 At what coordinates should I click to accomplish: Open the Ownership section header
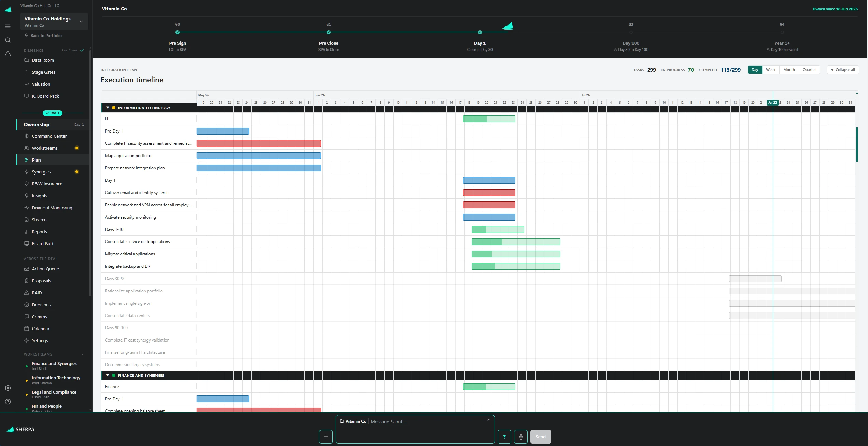(53, 125)
